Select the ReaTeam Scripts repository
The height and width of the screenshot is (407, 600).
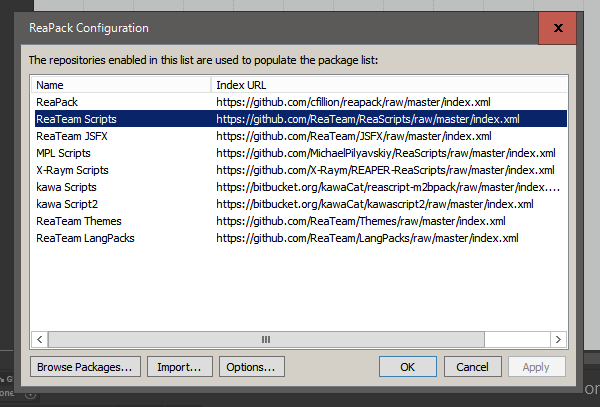[x=301, y=119]
